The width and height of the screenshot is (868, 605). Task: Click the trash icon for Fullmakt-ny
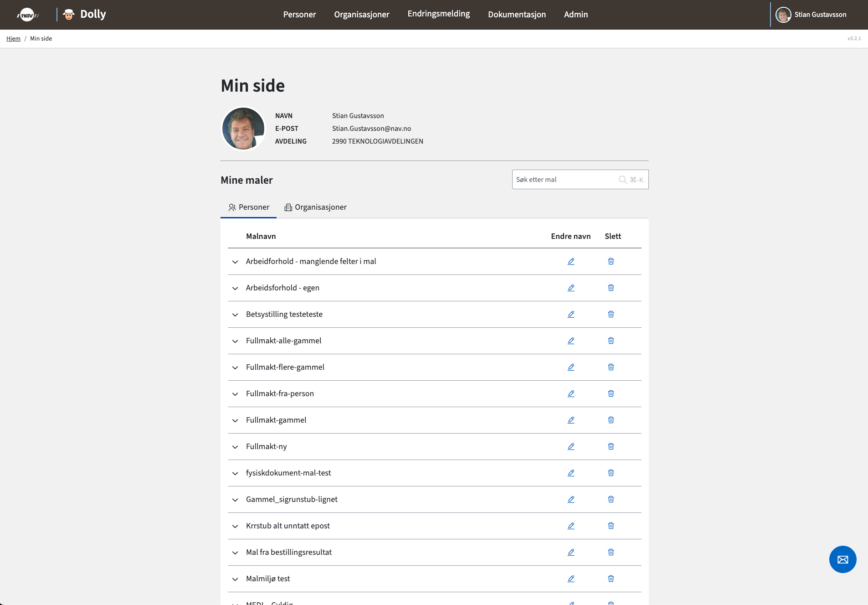click(611, 446)
